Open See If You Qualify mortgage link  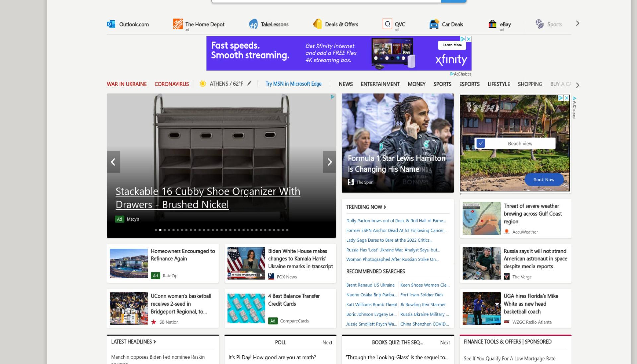coord(509,359)
